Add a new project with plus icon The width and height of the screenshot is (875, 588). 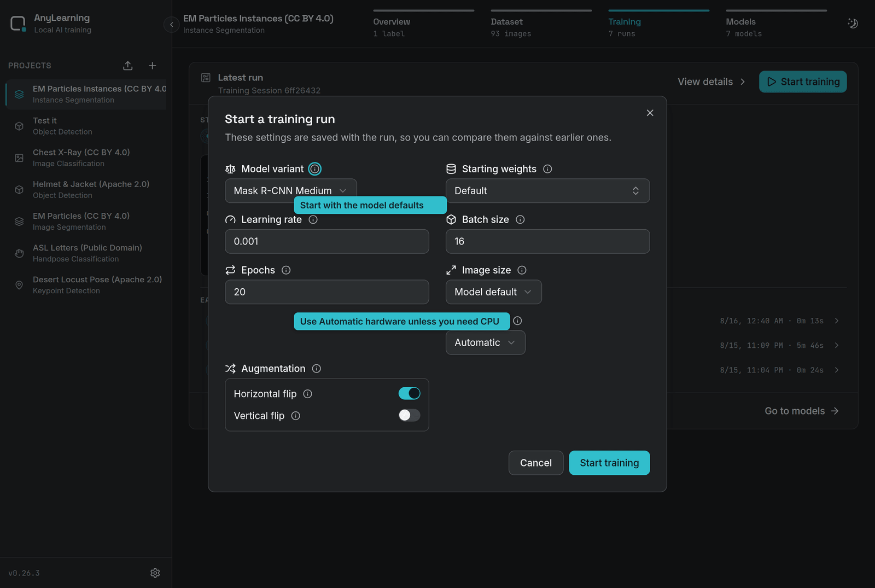click(153, 66)
